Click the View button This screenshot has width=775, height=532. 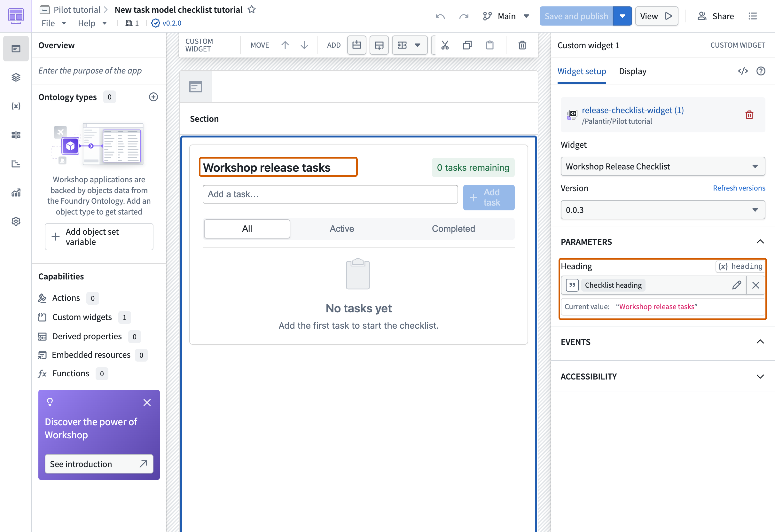tap(656, 16)
